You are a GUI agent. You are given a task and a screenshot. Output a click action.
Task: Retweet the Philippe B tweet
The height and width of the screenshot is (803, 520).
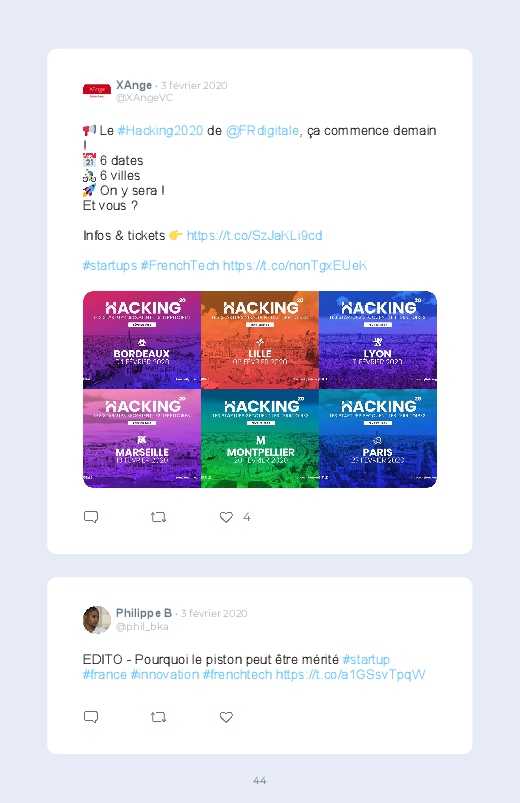158,717
